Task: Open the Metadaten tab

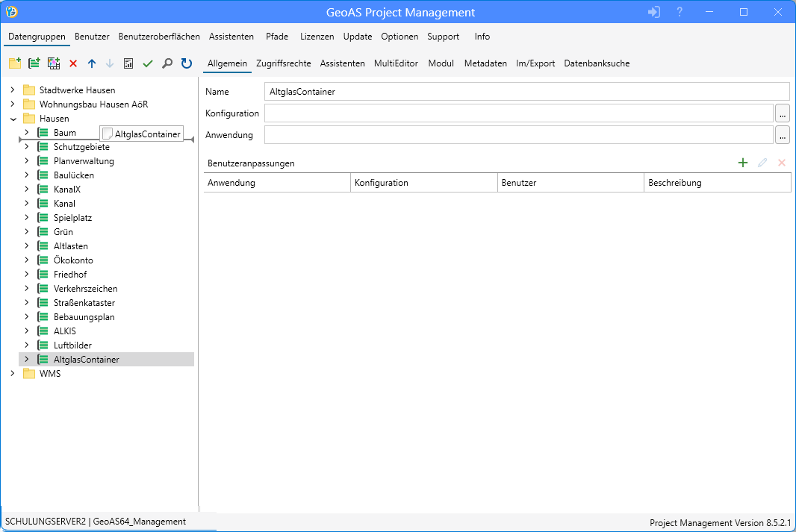Action: point(485,63)
